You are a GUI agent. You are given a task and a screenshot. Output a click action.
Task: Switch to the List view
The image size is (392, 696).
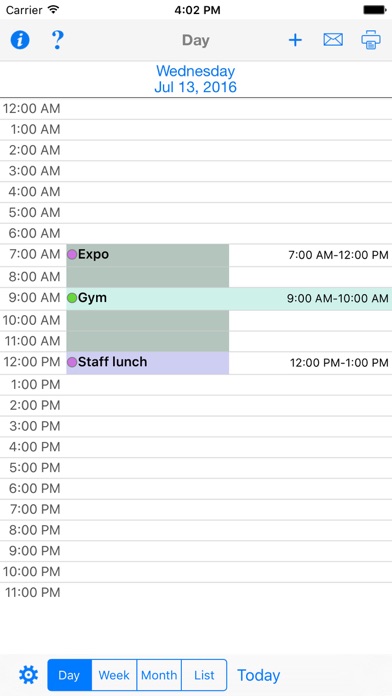(204, 675)
